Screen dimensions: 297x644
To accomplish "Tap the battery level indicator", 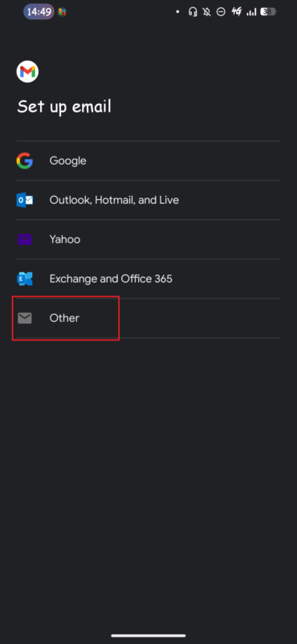I will click(268, 12).
